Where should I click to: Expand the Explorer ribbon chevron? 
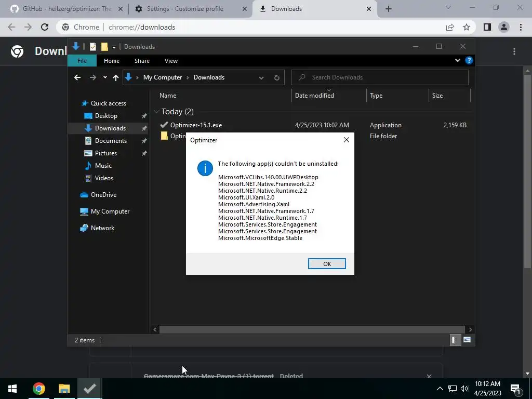click(457, 60)
